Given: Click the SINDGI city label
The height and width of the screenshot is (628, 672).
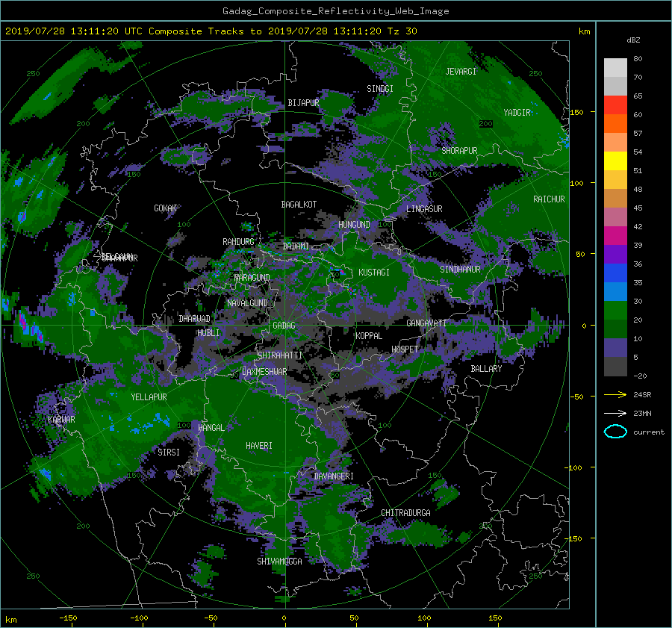Looking at the screenshot, I should [x=380, y=89].
